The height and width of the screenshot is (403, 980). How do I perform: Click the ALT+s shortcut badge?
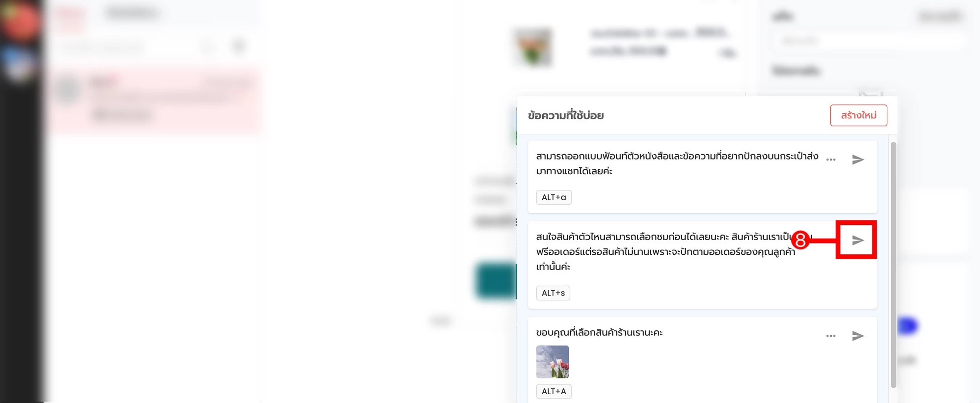(553, 293)
